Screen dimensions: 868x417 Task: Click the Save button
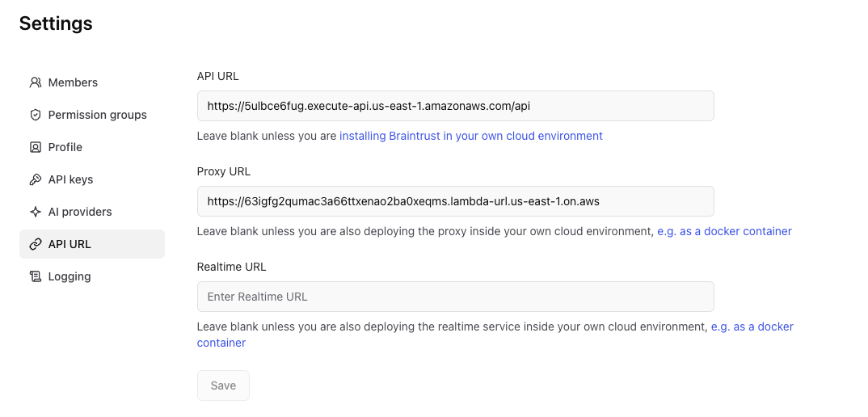point(223,385)
